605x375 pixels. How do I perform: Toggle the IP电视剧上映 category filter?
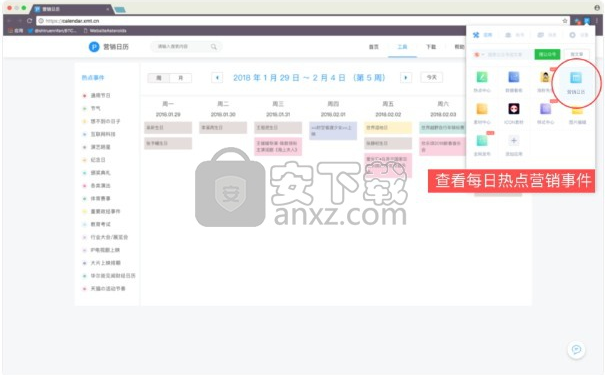click(x=101, y=250)
